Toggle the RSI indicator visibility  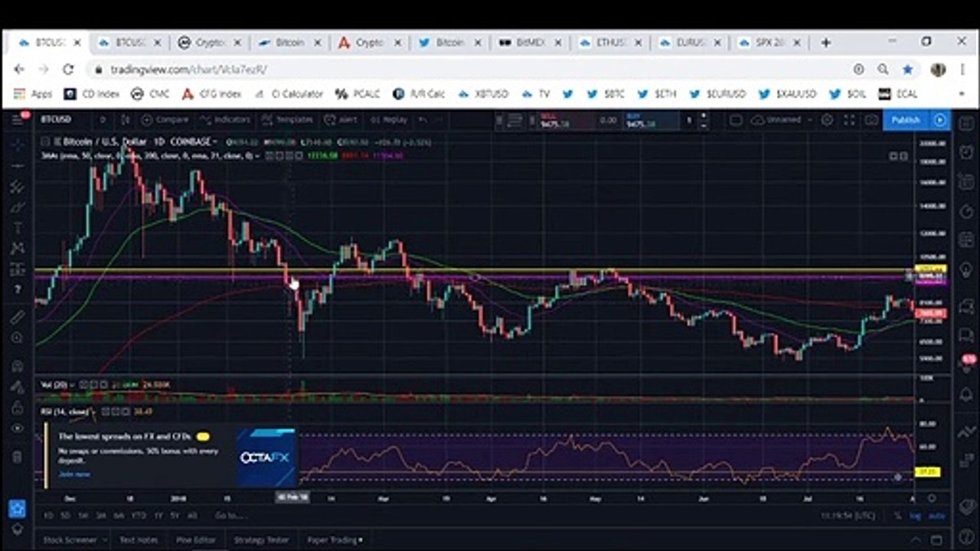(x=106, y=412)
